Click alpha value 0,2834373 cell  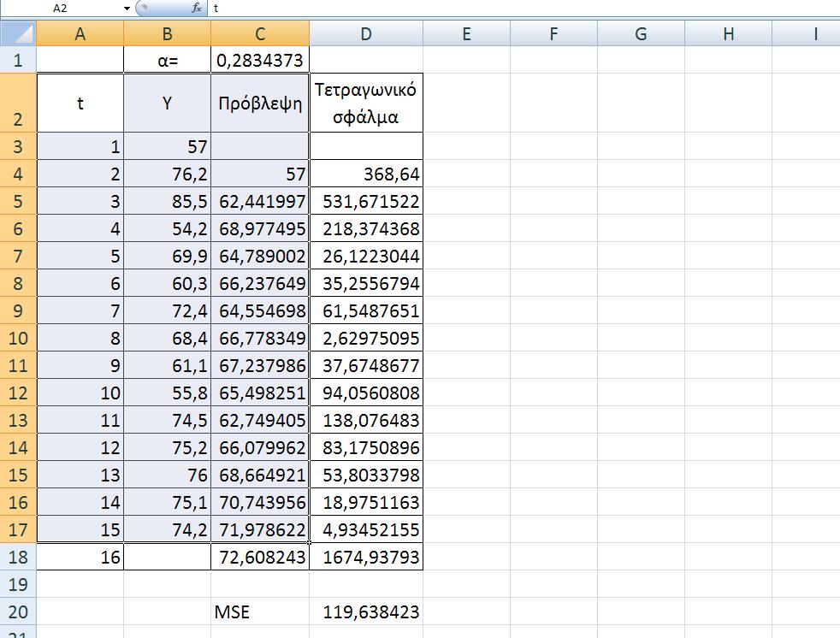260,60
